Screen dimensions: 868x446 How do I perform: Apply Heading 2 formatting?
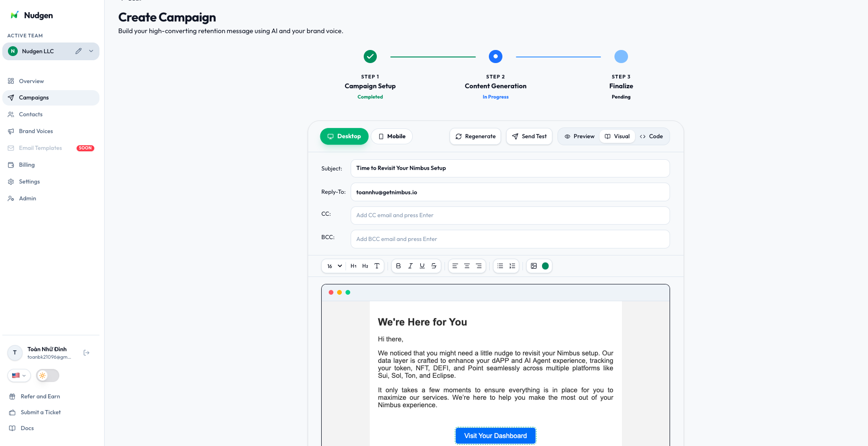365,266
